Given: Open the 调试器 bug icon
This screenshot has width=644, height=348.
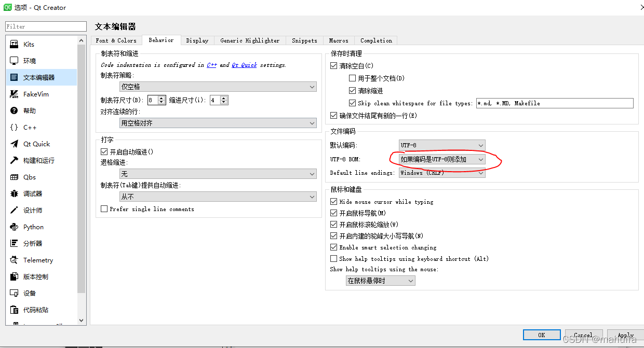Looking at the screenshot, I should [x=14, y=194].
